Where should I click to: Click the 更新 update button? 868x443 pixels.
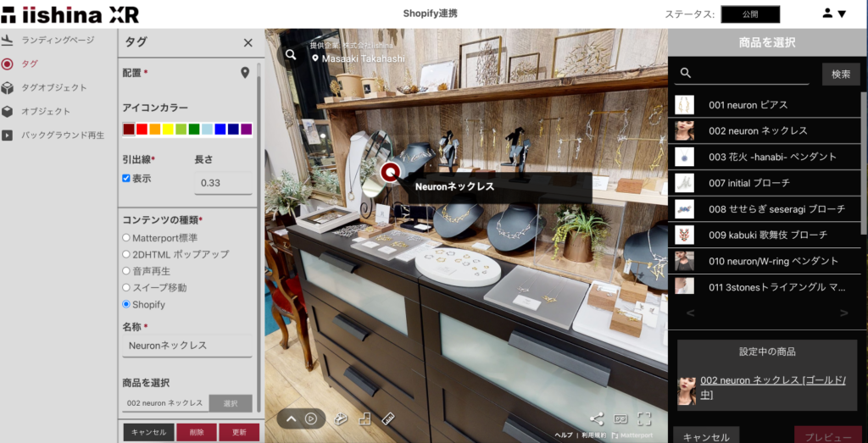[239, 432]
